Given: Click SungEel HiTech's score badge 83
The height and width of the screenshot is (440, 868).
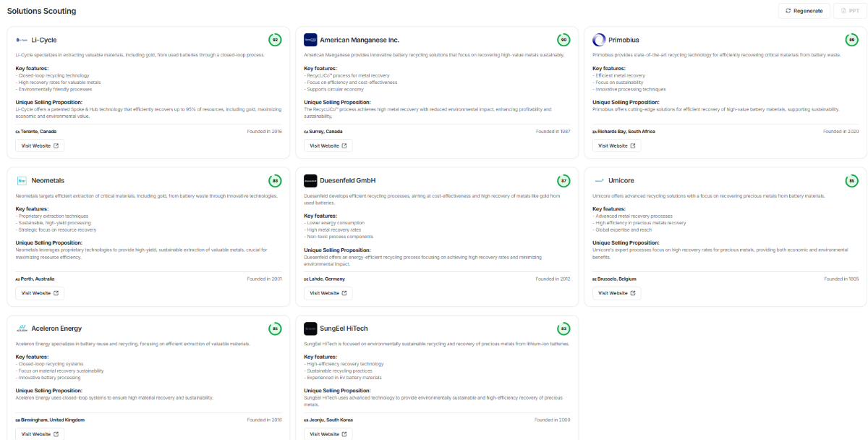Looking at the screenshot, I should 563,329.
